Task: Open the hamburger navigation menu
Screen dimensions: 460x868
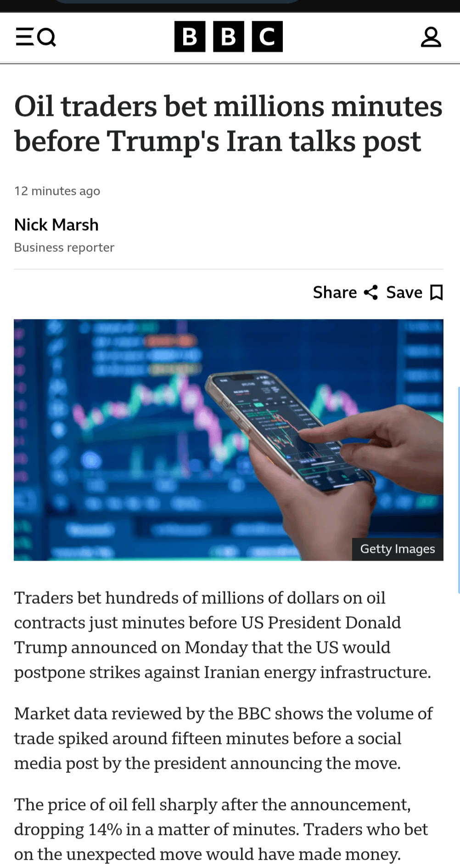Action: pyautogui.click(x=24, y=36)
